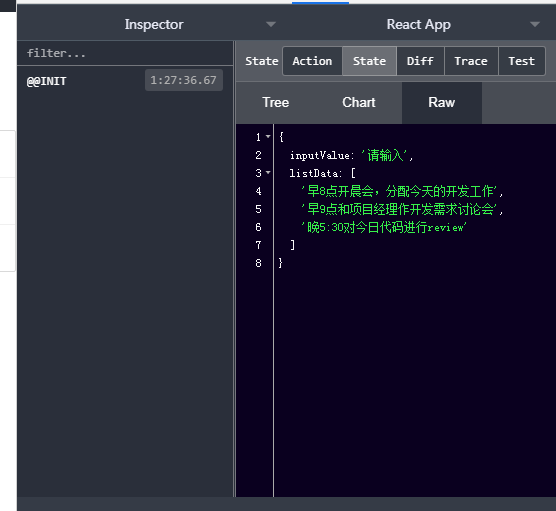Viewport: 556px width, 511px height.
Task: Open the Test view
Action: [521, 61]
